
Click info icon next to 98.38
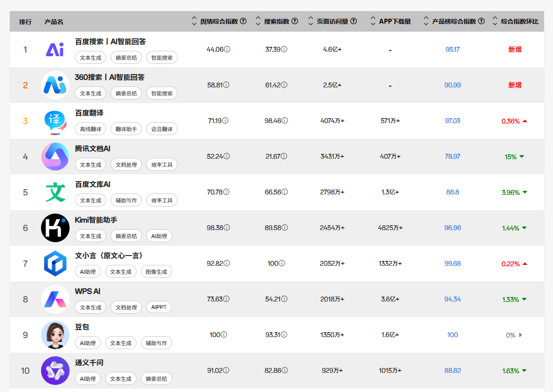(227, 228)
